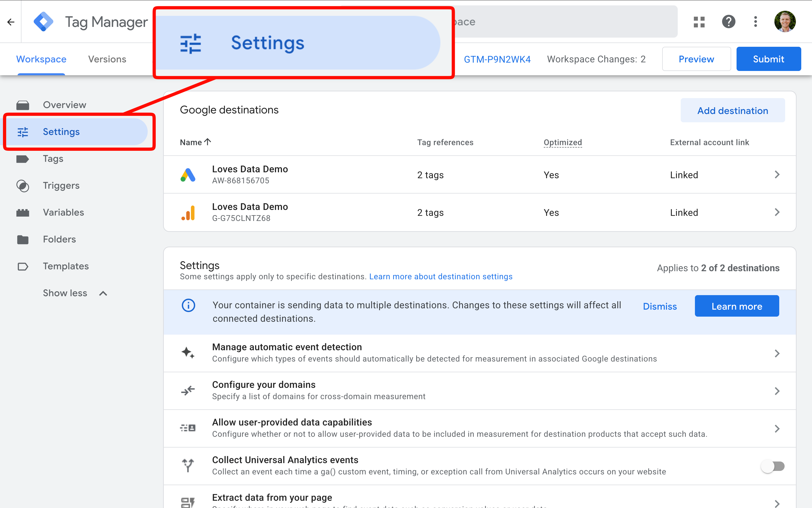The height and width of the screenshot is (508, 812).
Task: Click the Learn more banner button
Action: click(x=737, y=306)
